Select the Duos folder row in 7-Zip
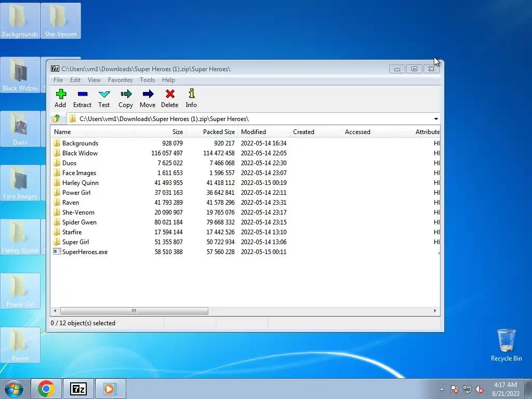The image size is (532, 399). 245,163
